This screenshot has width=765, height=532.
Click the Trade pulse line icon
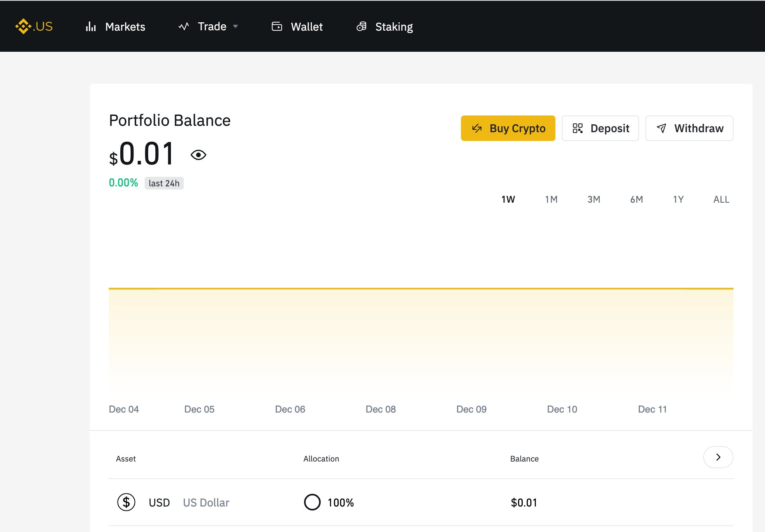pyautogui.click(x=184, y=27)
